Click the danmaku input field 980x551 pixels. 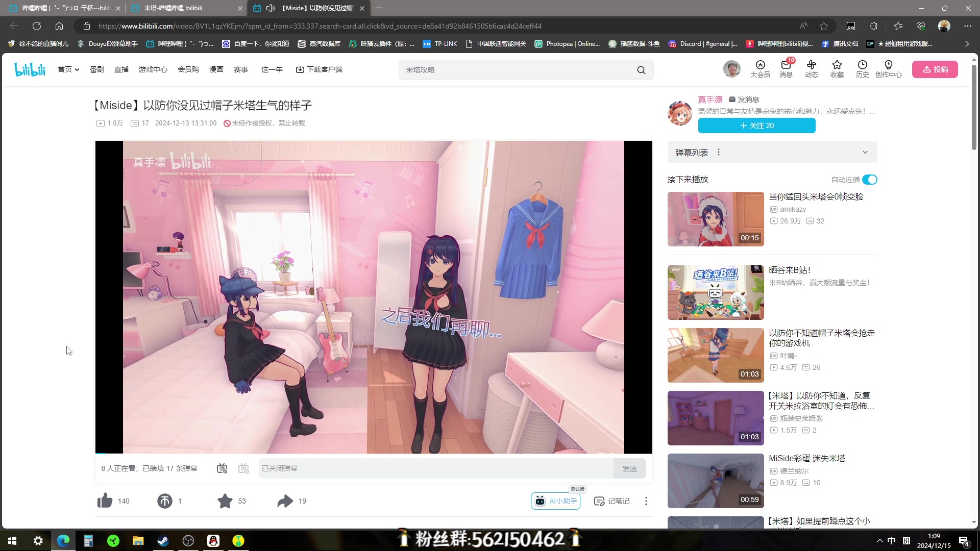click(x=436, y=468)
